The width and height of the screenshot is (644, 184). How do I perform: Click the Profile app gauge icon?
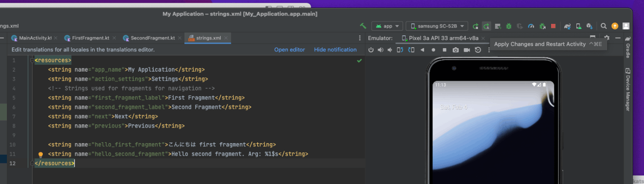click(x=531, y=26)
